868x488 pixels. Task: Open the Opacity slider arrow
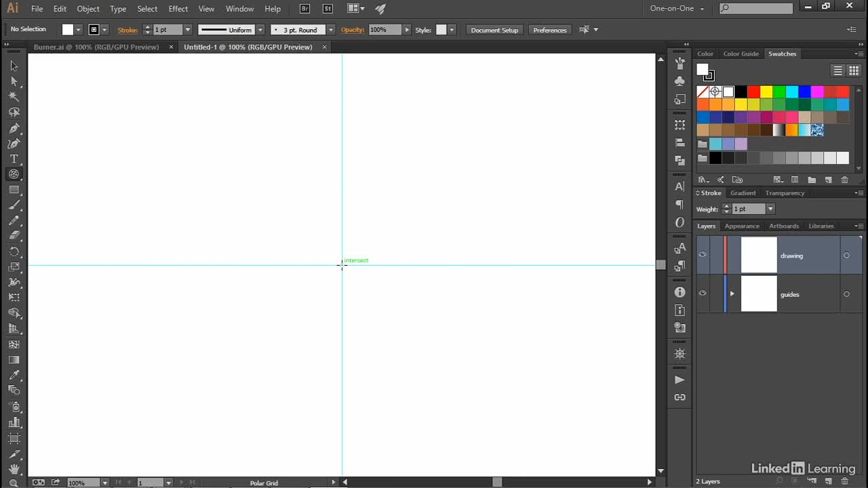tap(407, 30)
